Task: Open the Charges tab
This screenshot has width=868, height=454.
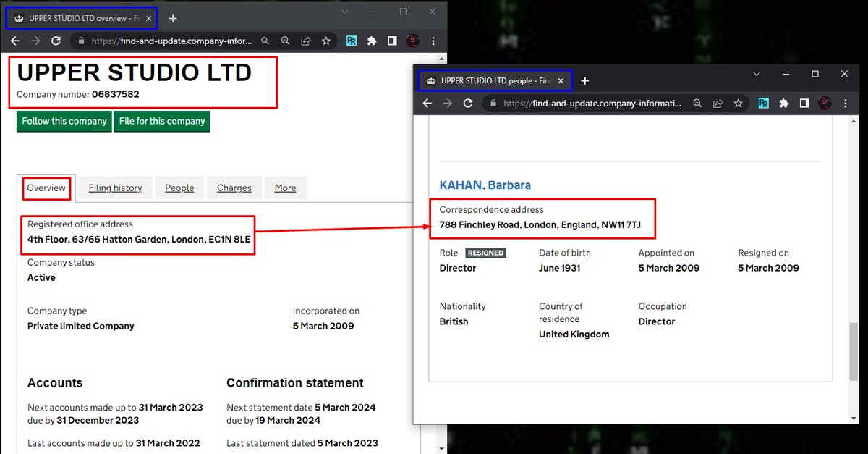Action: [234, 188]
